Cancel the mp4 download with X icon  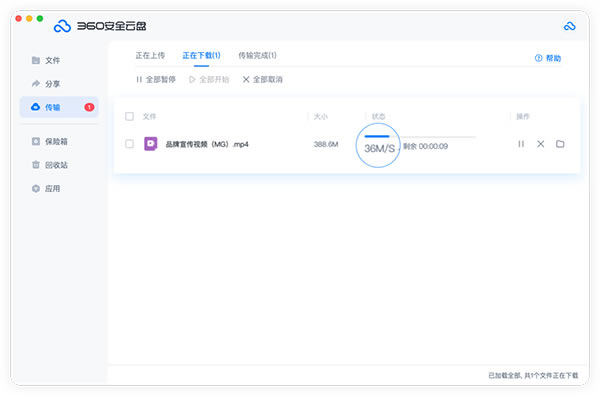[540, 144]
